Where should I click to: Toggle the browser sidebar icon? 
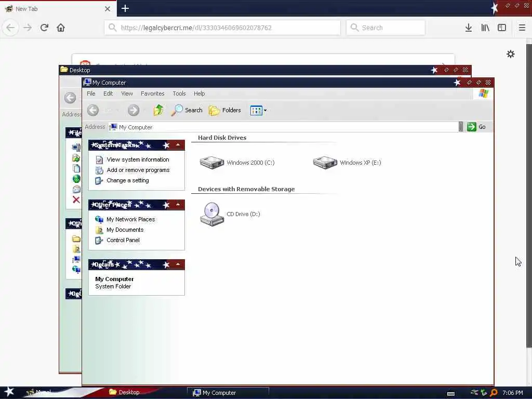click(502, 28)
